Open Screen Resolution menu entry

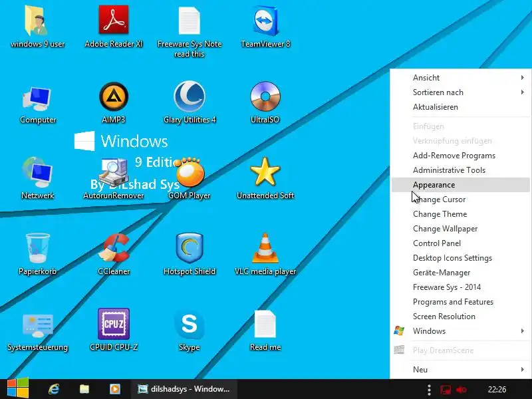(460, 316)
